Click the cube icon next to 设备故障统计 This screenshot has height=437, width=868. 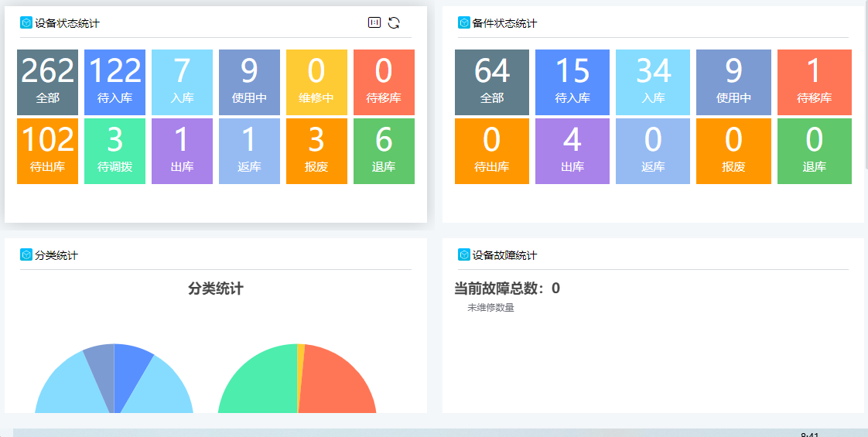(464, 255)
